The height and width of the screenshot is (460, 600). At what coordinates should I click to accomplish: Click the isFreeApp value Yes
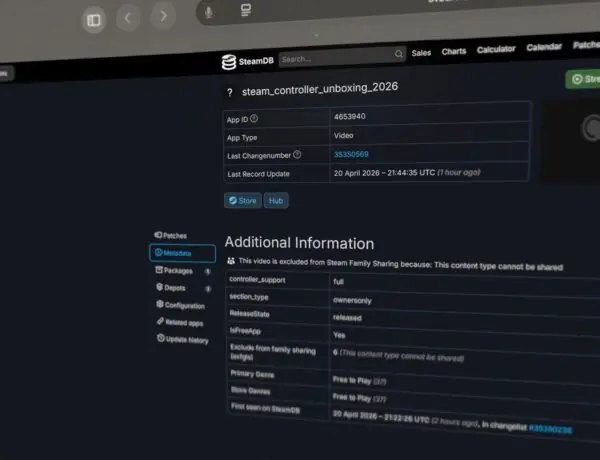click(x=339, y=335)
